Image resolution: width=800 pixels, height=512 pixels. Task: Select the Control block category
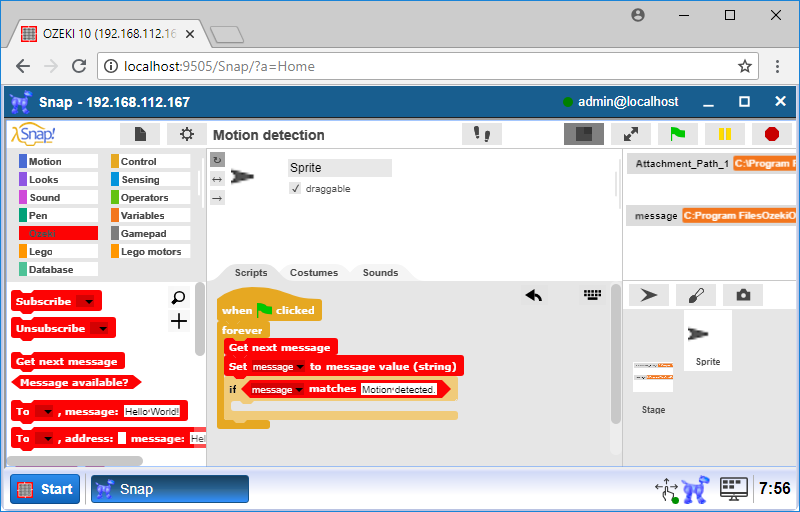point(151,161)
